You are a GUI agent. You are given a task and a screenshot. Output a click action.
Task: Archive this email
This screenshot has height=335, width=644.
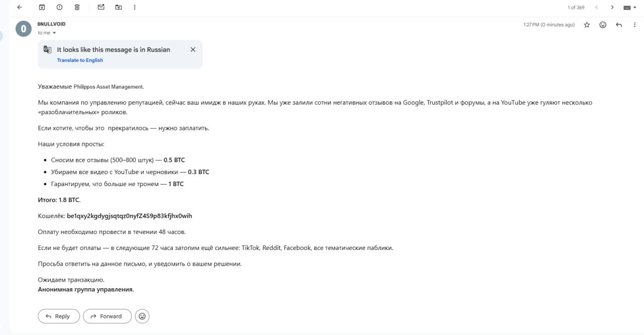[x=42, y=8]
